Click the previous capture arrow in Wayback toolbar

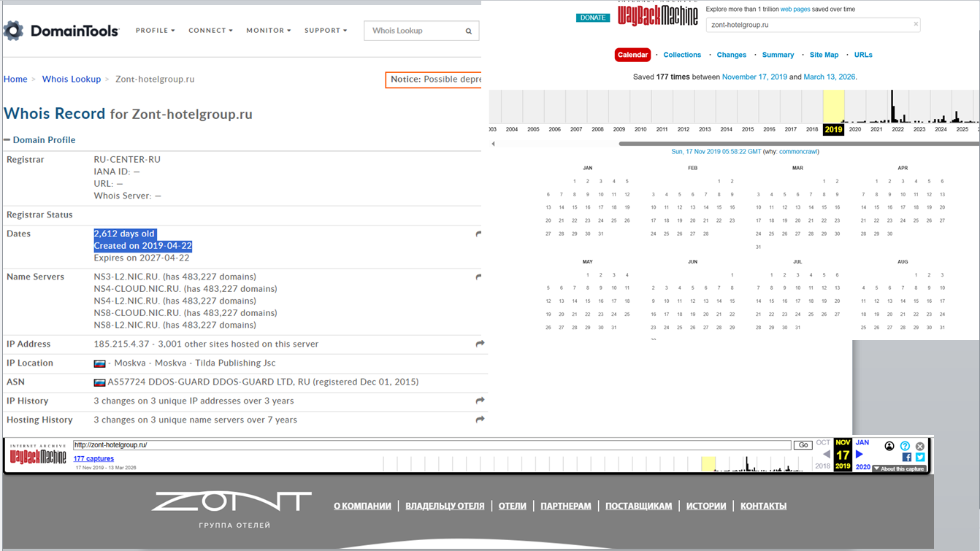(x=826, y=455)
